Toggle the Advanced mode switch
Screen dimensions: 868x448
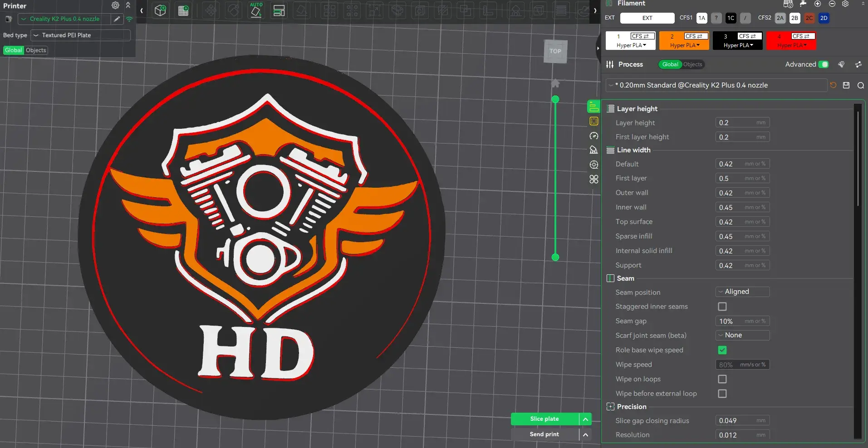pyautogui.click(x=824, y=64)
